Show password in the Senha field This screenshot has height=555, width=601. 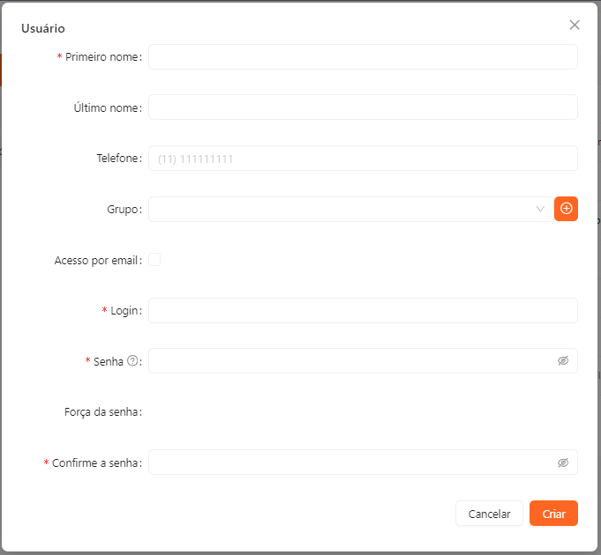click(563, 361)
